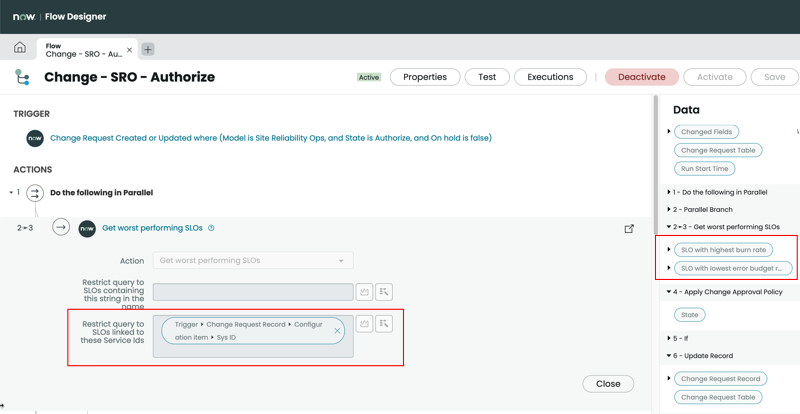The image size is (800, 414).
Task: Open data pill picker for name string field
Action: 384,292
